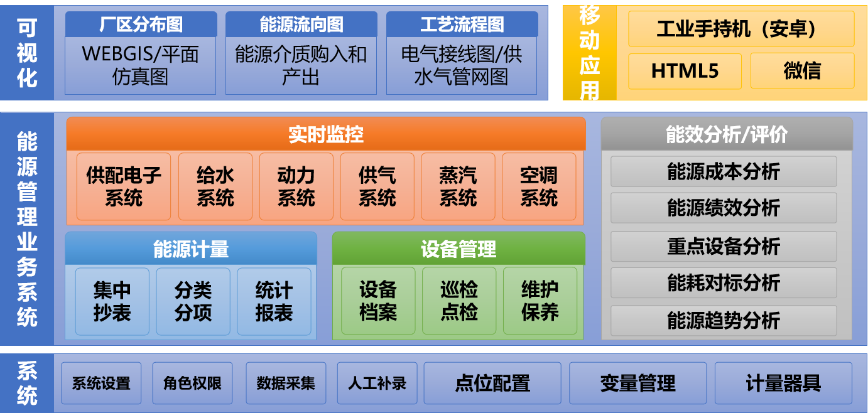Image resolution: width=868 pixels, height=413 pixels.
Task: Open 数据采集 block
Action: pyautogui.click(x=286, y=383)
